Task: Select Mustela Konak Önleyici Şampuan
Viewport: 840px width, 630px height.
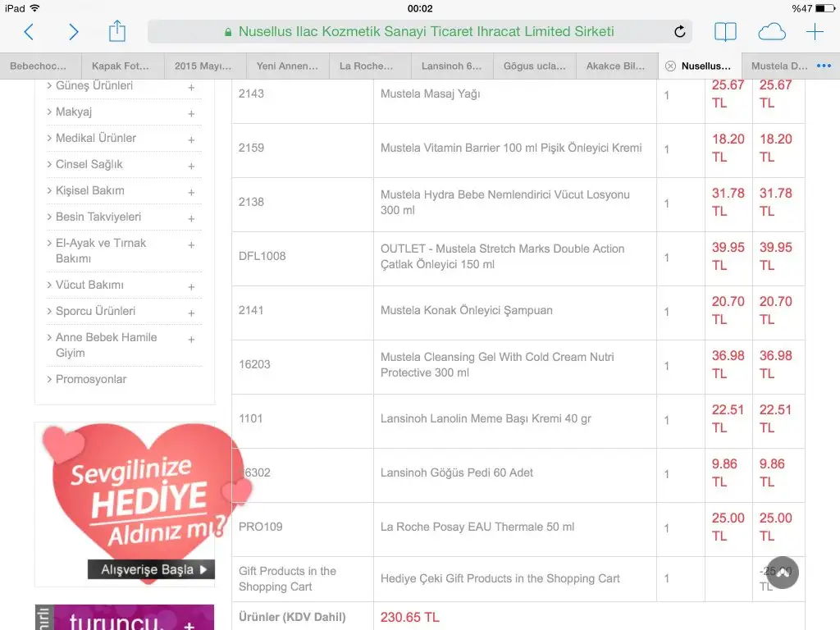Action: click(467, 310)
